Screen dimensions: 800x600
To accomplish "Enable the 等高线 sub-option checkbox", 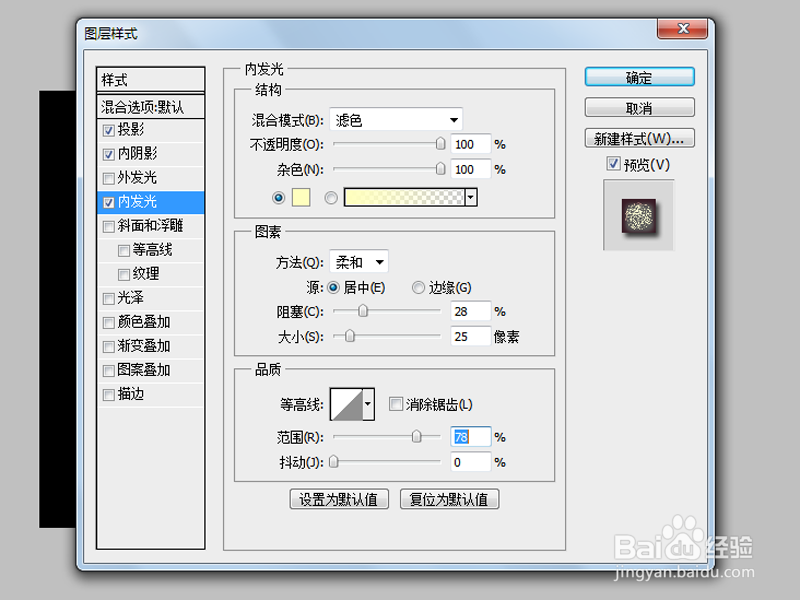I will (x=123, y=251).
